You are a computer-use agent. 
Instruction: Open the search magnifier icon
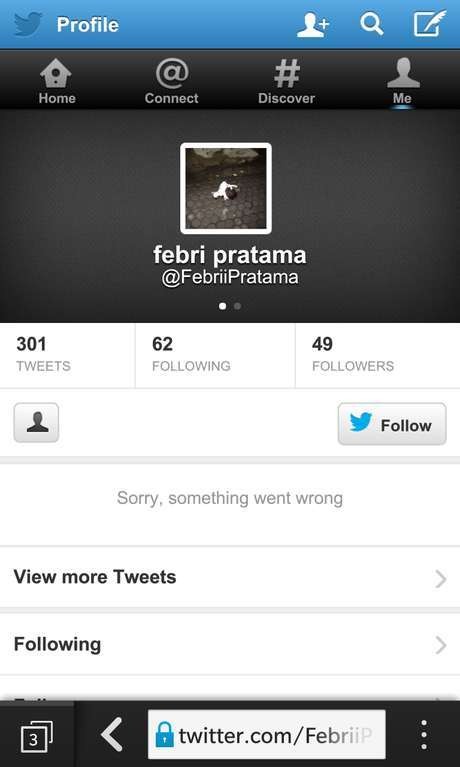[371, 24]
